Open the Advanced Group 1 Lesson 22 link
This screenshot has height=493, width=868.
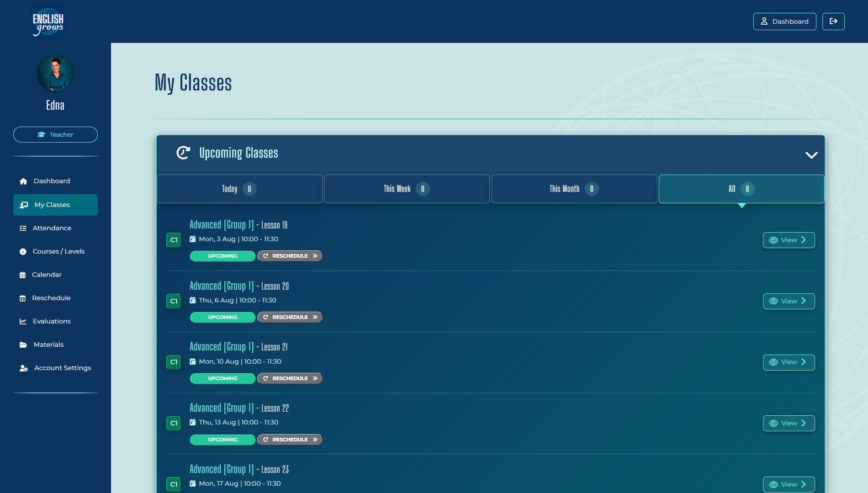click(239, 408)
